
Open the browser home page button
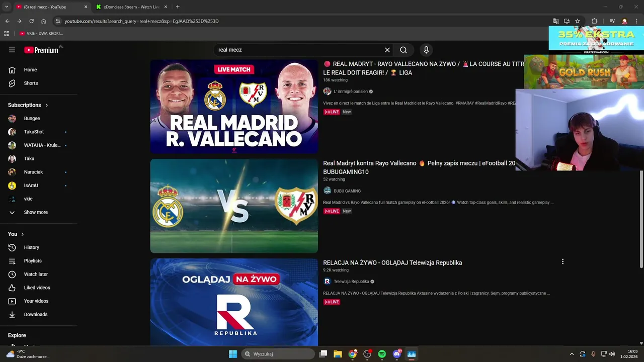43,21
